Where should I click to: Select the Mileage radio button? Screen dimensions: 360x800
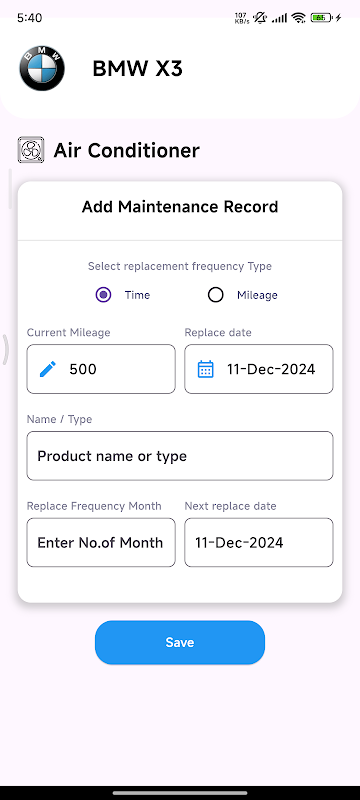click(x=216, y=295)
